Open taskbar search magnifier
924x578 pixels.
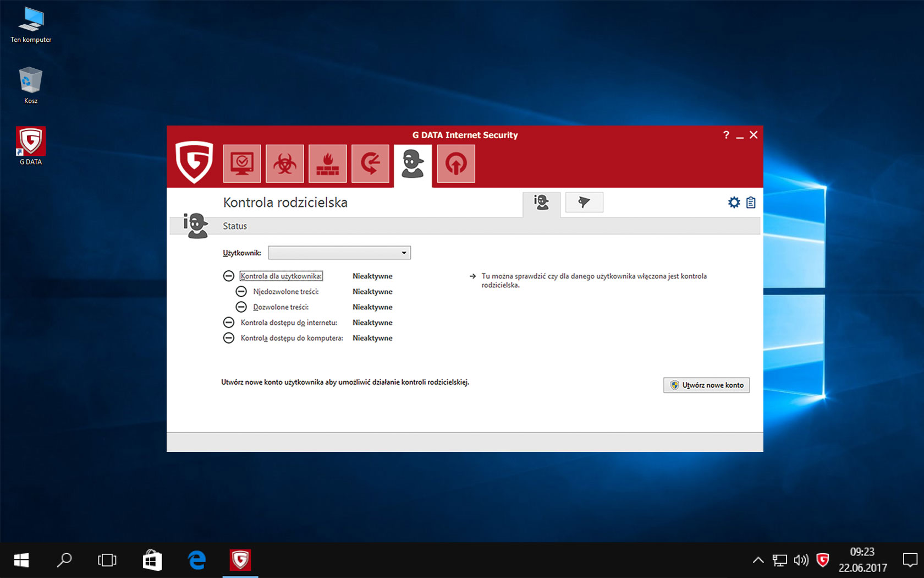pyautogui.click(x=64, y=560)
